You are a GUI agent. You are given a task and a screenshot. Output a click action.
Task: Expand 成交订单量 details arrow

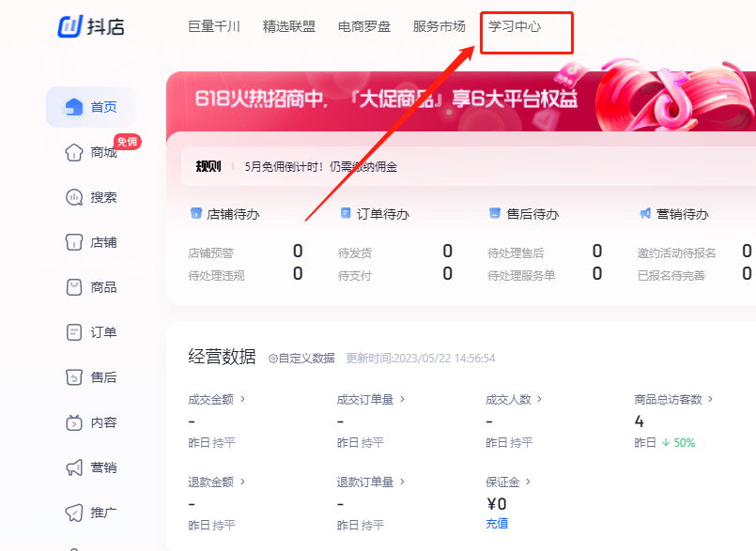[403, 399]
